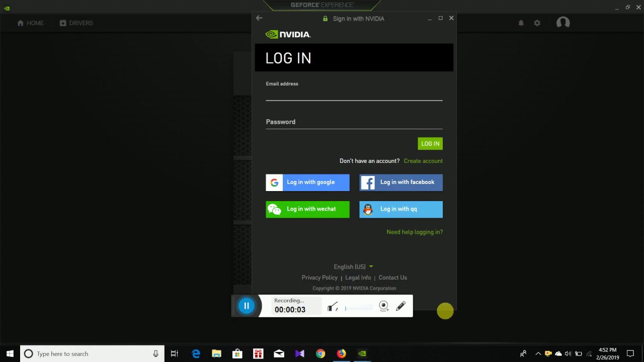Image resolution: width=644 pixels, height=362 pixels.
Task: Click the OneDrive cloud tray icon
Action: click(x=558, y=354)
